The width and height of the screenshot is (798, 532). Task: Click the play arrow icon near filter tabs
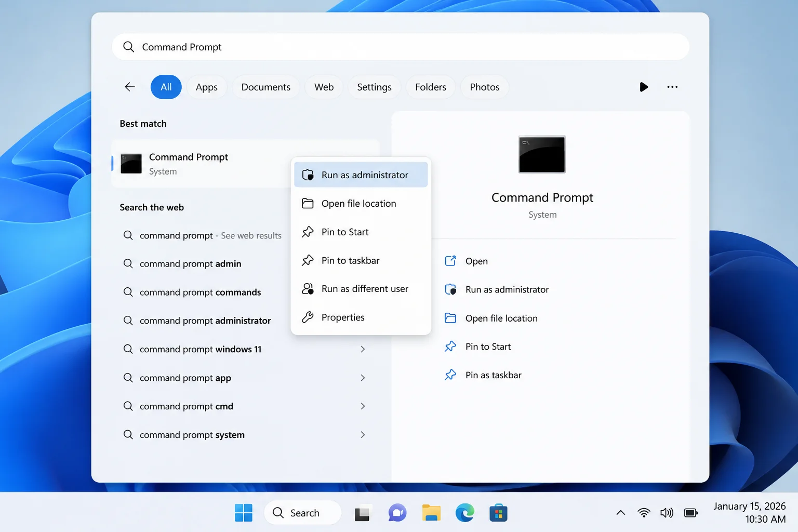click(x=644, y=87)
